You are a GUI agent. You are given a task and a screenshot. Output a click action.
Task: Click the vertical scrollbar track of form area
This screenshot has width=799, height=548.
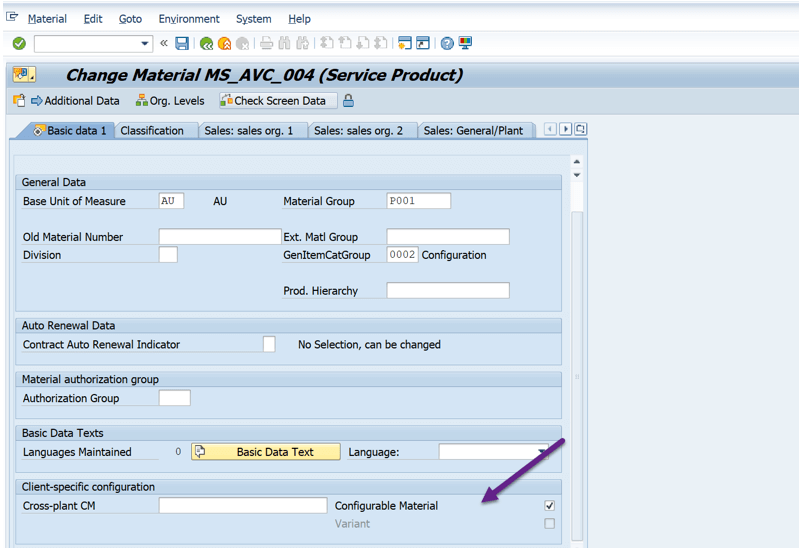[x=577, y=375]
